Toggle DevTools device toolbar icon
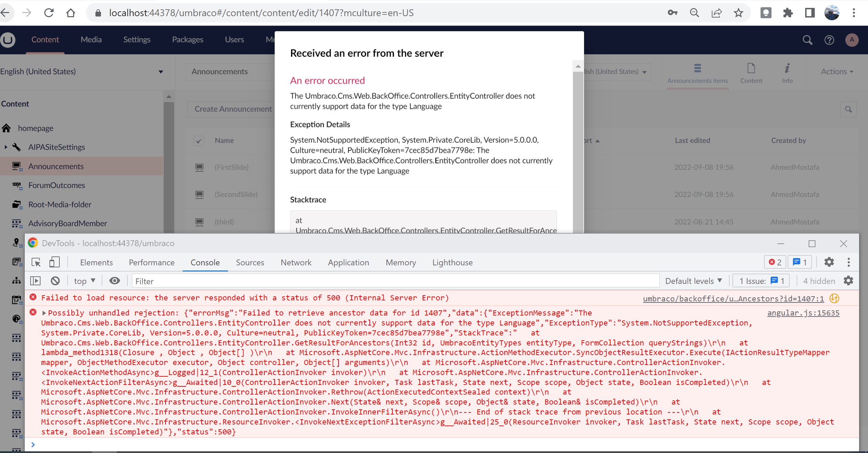Screen dimensions: 868x453 [54, 262]
